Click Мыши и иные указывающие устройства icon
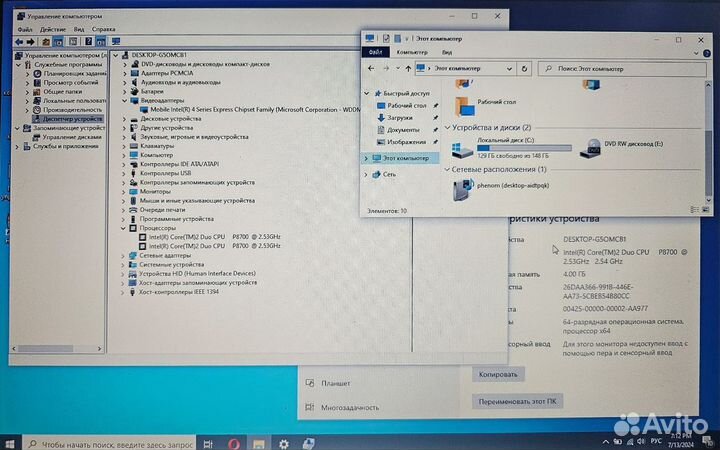The height and width of the screenshot is (450, 720). [134, 201]
